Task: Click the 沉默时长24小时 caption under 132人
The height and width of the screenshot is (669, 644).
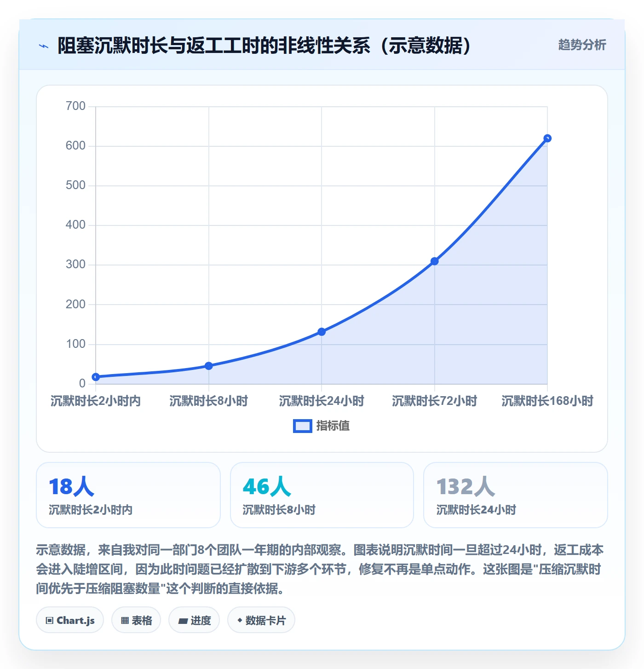Action: [476, 510]
